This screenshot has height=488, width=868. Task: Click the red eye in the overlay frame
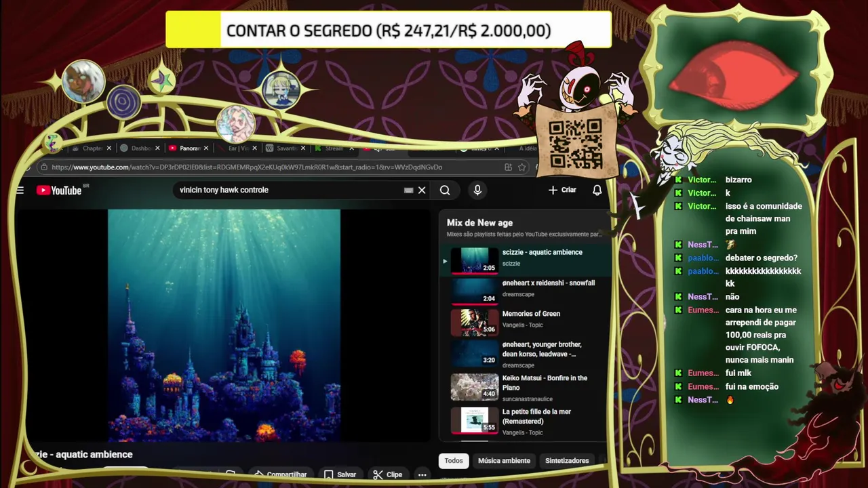click(x=732, y=76)
